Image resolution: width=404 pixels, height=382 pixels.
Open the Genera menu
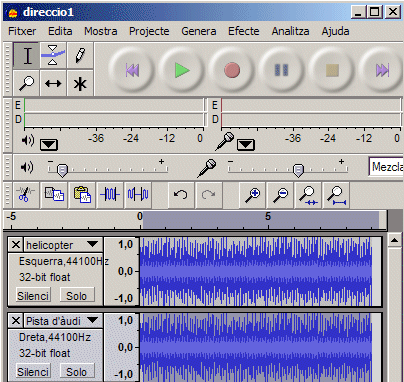click(x=199, y=31)
